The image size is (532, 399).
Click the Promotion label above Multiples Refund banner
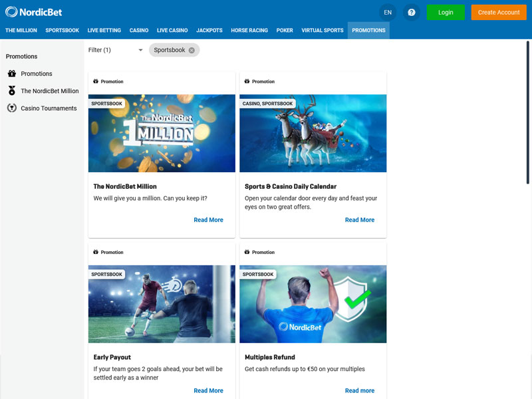263,252
